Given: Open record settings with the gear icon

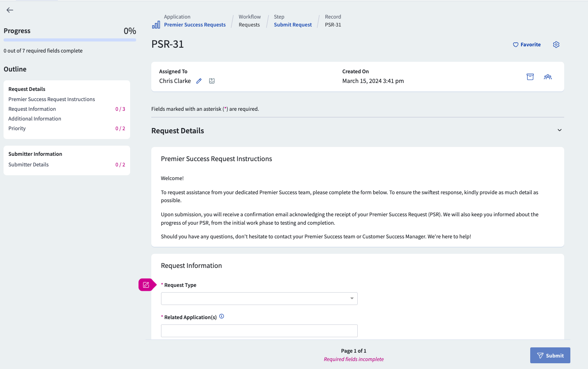Looking at the screenshot, I should click(556, 44).
